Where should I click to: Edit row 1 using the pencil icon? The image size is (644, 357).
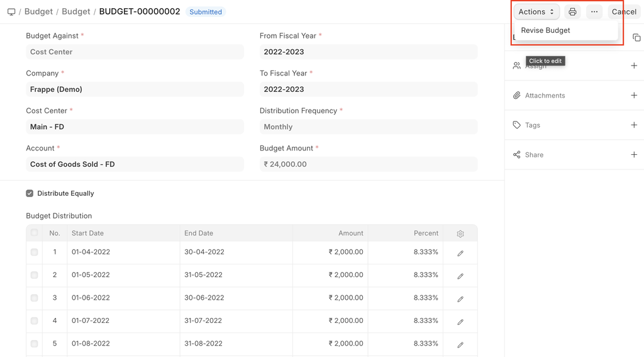pyautogui.click(x=460, y=253)
